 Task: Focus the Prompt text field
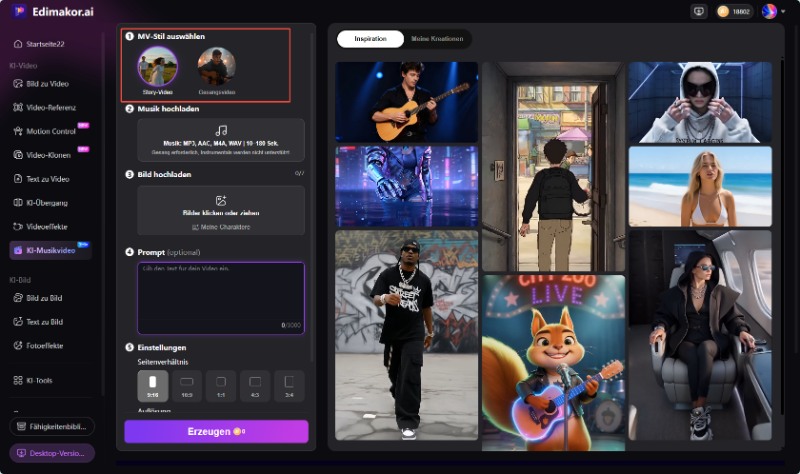point(221,298)
